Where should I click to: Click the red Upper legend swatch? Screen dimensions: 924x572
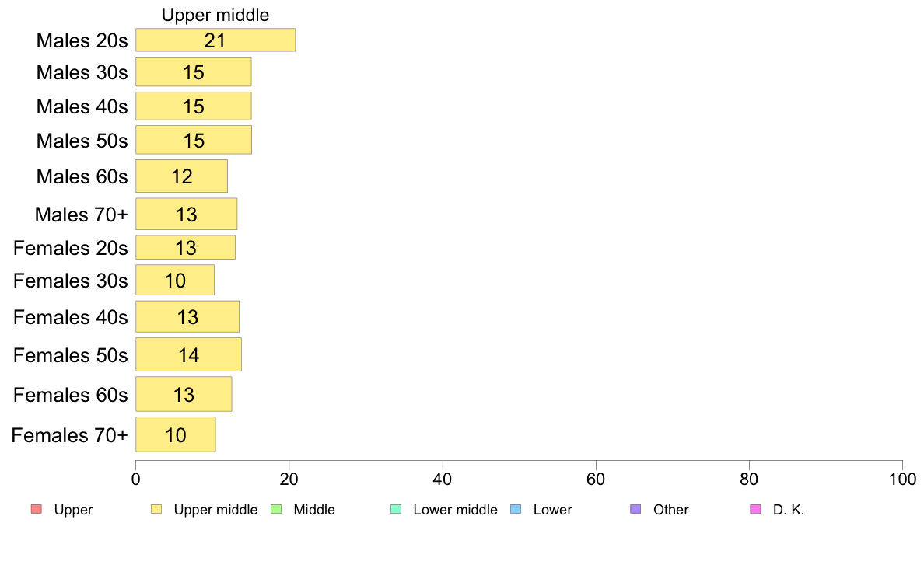pos(37,509)
